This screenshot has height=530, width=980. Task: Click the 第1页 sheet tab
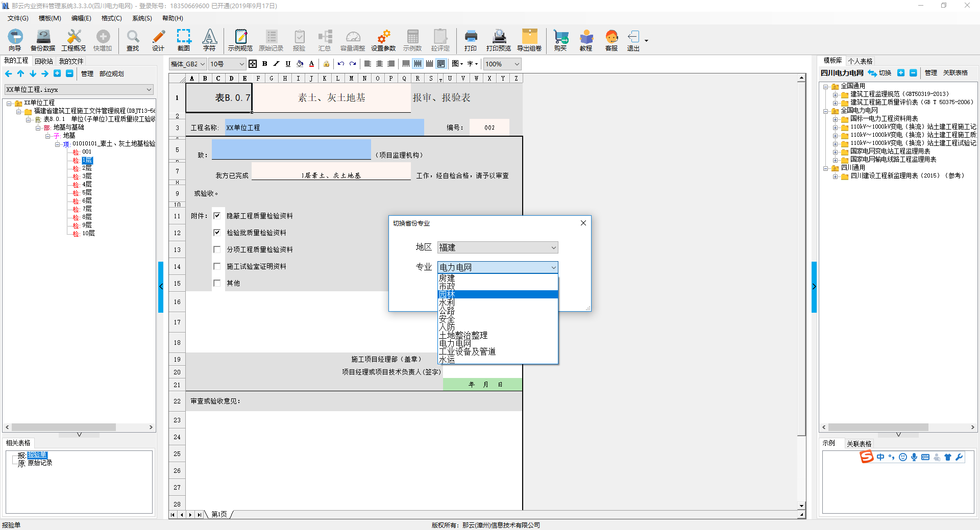pyautogui.click(x=219, y=514)
